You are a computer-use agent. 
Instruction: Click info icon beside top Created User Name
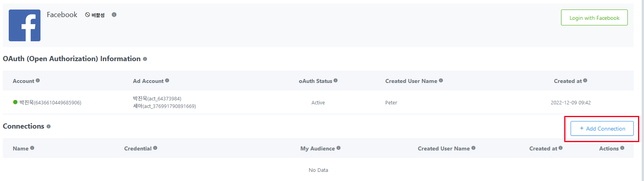441,81
